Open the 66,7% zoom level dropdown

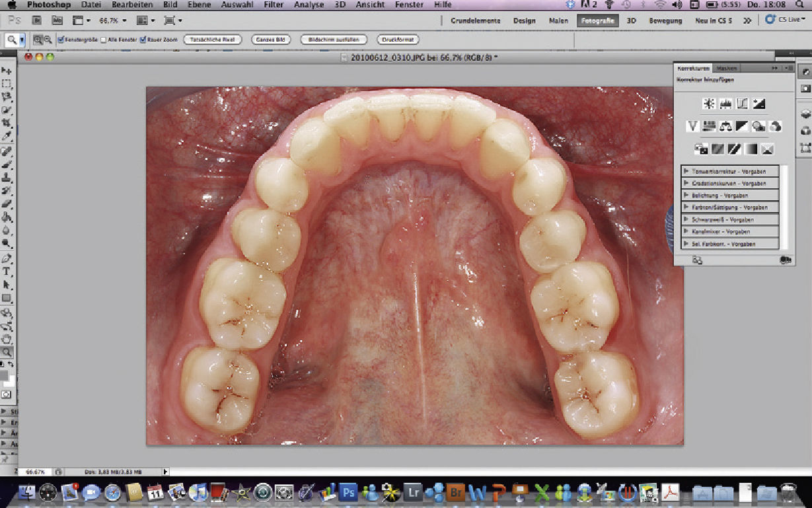click(x=112, y=20)
